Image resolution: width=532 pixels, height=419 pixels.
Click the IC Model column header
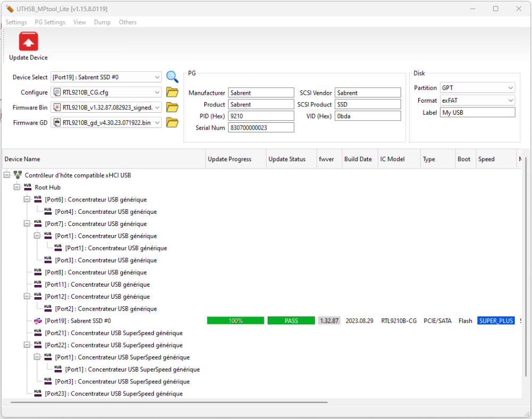point(392,159)
